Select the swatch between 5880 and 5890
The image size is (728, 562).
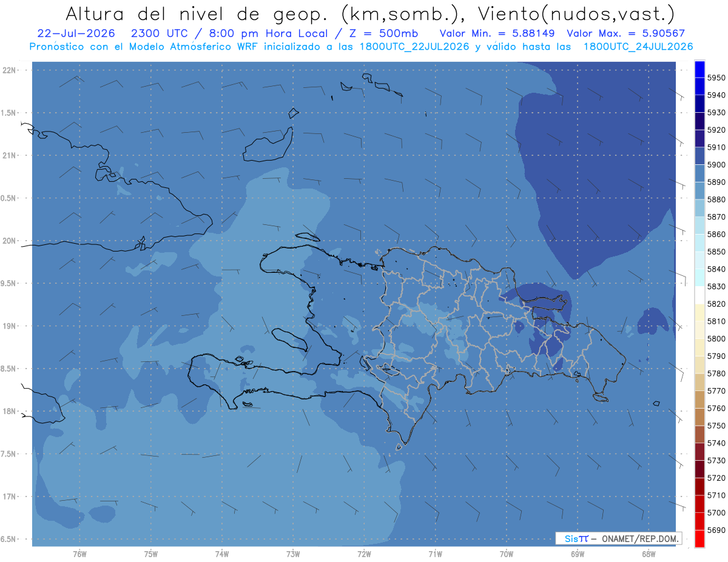699,191
